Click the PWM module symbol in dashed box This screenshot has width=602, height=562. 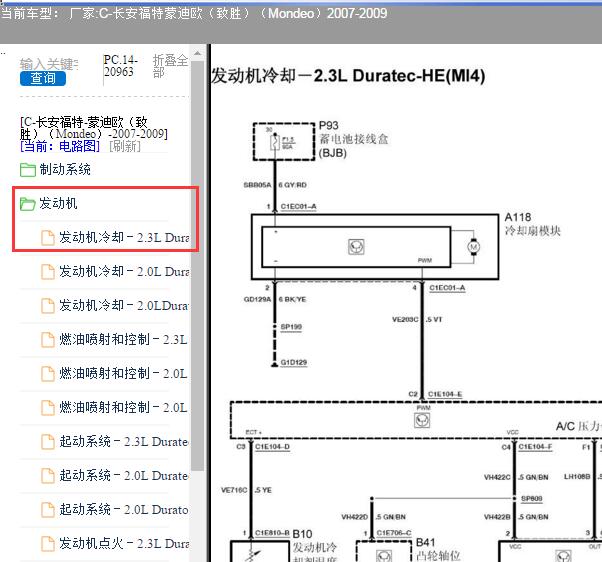pyautogui.click(x=422, y=420)
